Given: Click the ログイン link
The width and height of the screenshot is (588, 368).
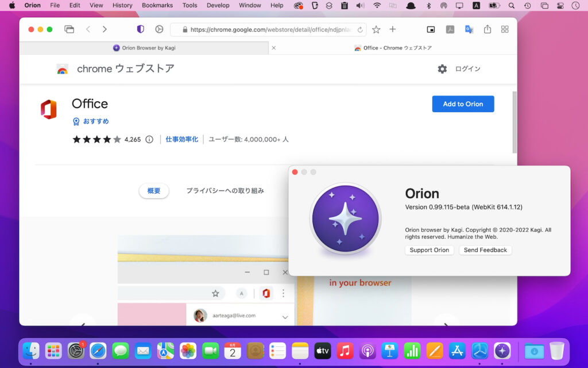Looking at the screenshot, I should (468, 68).
